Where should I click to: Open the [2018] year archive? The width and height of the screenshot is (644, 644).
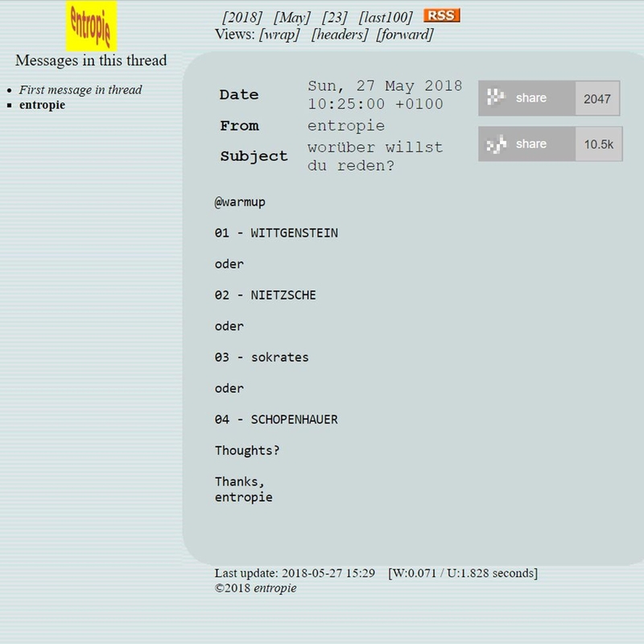point(242,17)
